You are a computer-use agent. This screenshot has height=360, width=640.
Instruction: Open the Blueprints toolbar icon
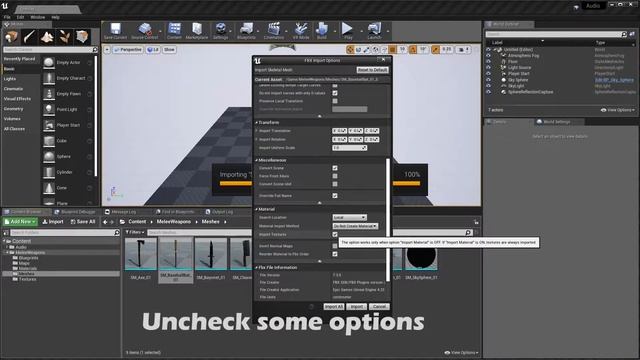[246, 31]
